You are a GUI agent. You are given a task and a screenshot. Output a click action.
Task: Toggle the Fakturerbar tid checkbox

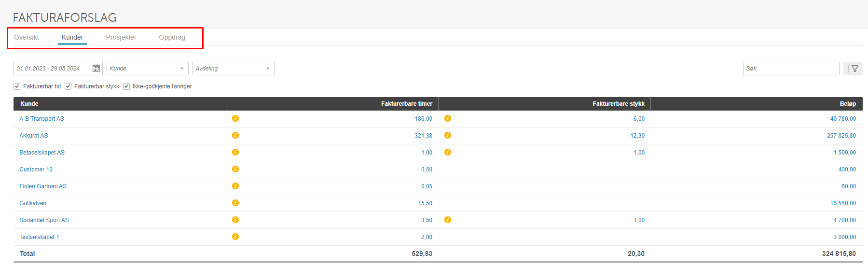(17, 86)
